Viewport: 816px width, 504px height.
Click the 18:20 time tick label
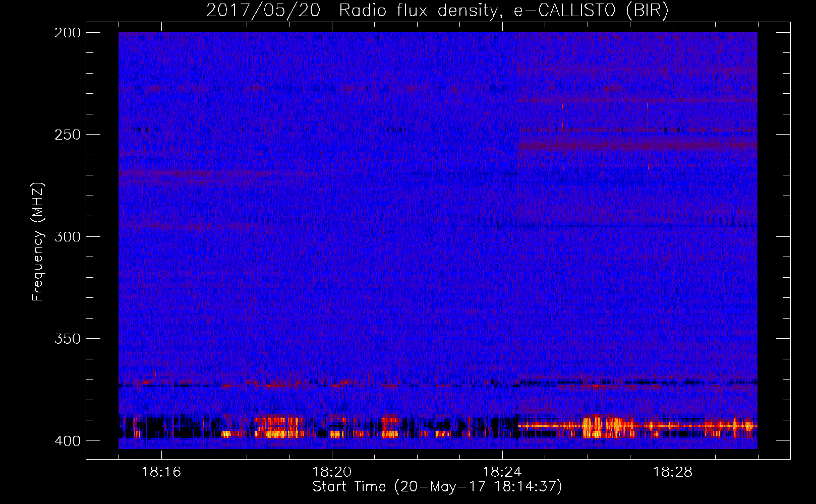[x=332, y=472]
